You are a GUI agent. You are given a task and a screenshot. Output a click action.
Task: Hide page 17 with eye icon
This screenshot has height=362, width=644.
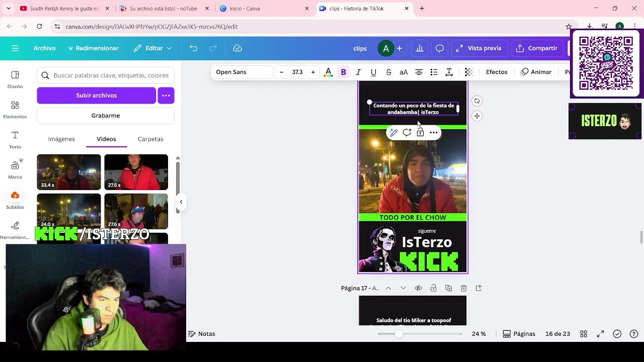[418, 288]
